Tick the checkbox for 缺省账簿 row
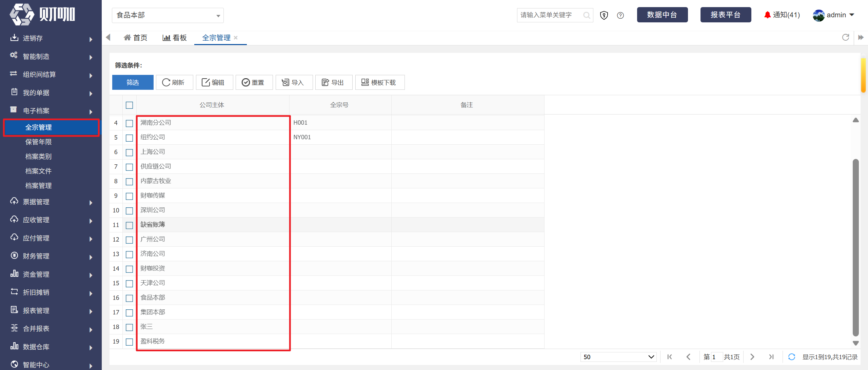Image resolution: width=868 pixels, height=370 pixels. (x=129, y=225)
